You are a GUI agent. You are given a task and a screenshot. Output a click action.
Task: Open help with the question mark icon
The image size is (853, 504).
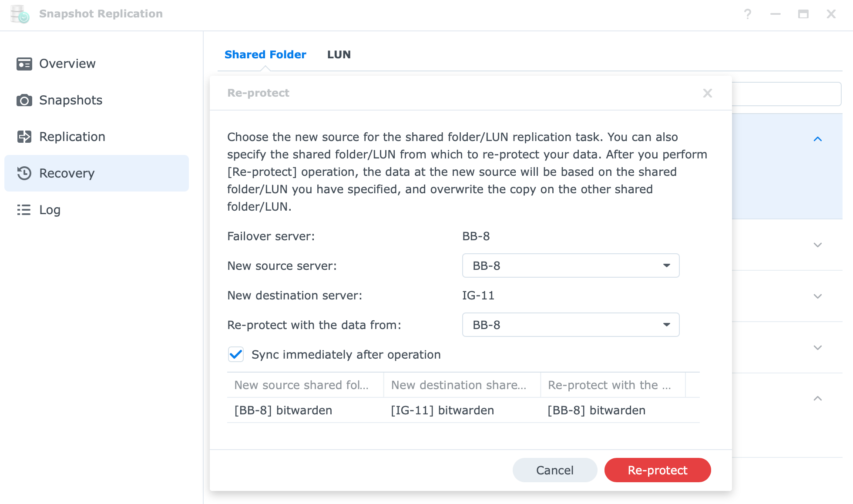click(x=748, y=14)
